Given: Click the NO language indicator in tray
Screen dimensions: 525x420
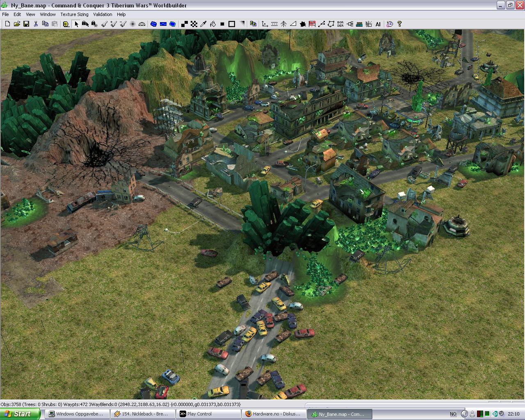Looking at the screenshot, I should coord(453,414).
